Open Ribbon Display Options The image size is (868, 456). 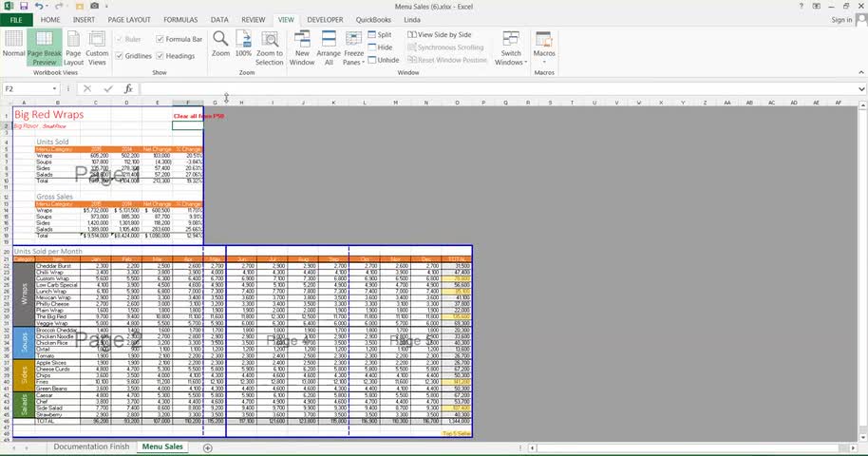pyautogui.click(x=817, y=6)
